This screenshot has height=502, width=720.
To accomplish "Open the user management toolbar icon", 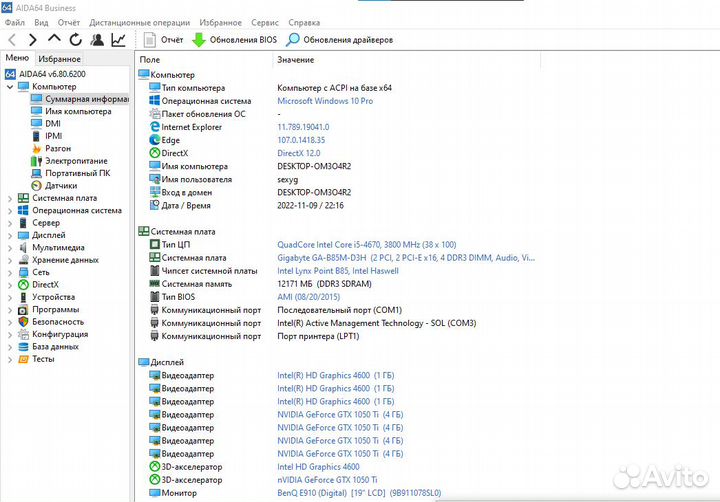I will pyautogui.click(x=97, y=40).
